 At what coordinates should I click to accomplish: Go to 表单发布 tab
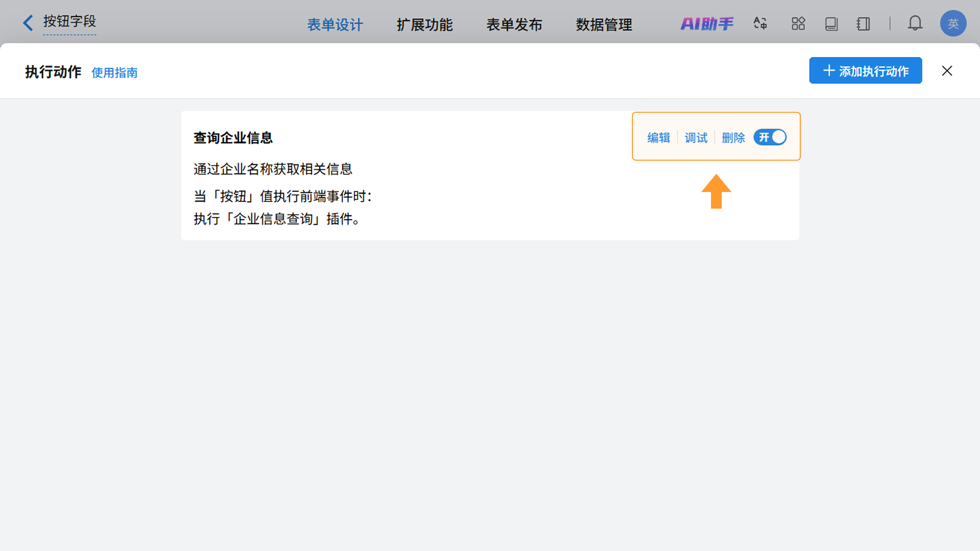[x=514, y=25]
